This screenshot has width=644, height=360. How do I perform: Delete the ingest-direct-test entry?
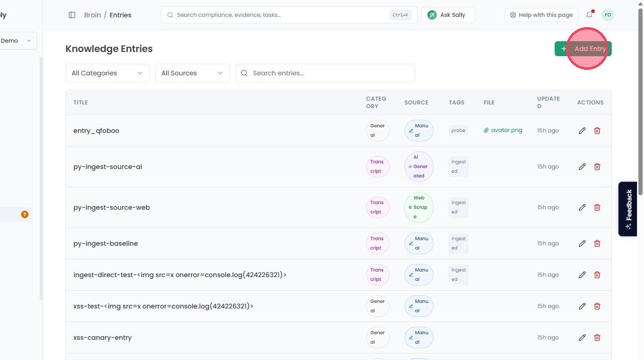[x=597, y=275]
